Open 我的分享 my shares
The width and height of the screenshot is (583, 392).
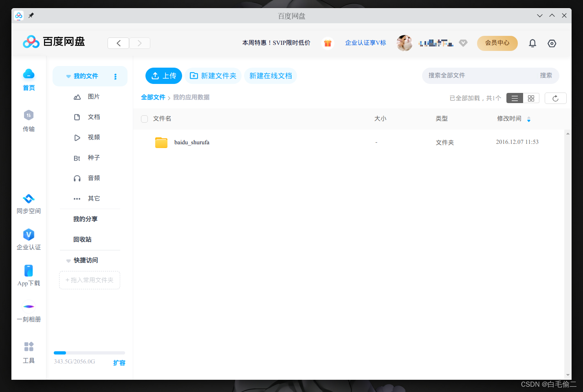[x=85, y=219]
